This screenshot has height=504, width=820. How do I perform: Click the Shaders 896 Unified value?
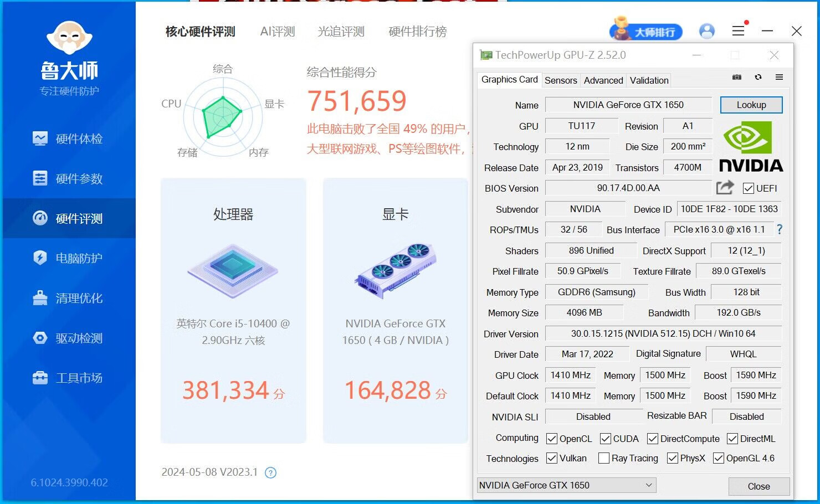591,250
